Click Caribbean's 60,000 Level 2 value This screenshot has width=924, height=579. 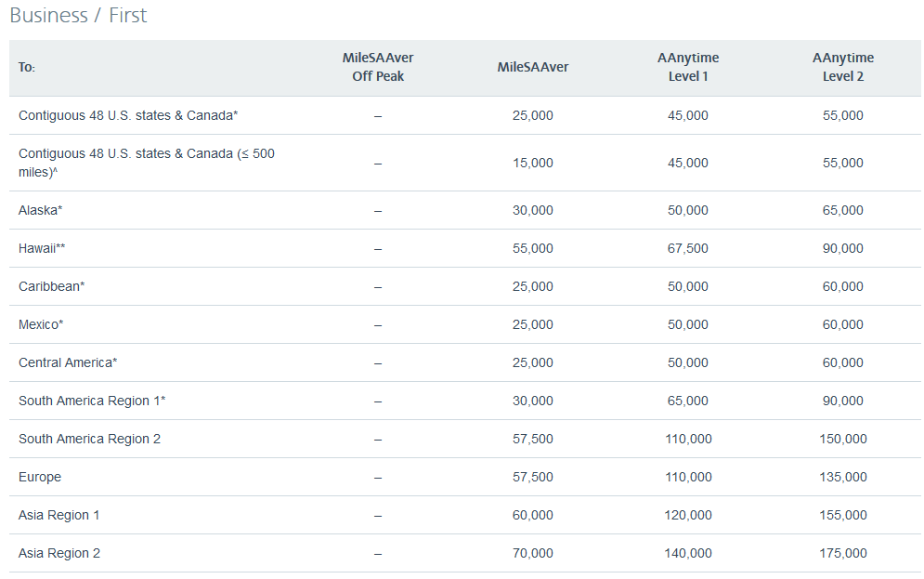click(842, 286)
